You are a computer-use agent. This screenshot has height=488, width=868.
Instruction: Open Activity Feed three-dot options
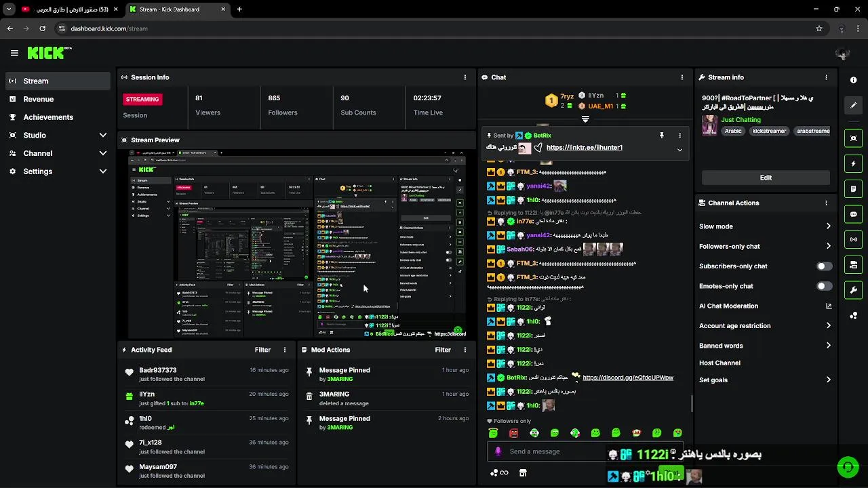(285, 350)
